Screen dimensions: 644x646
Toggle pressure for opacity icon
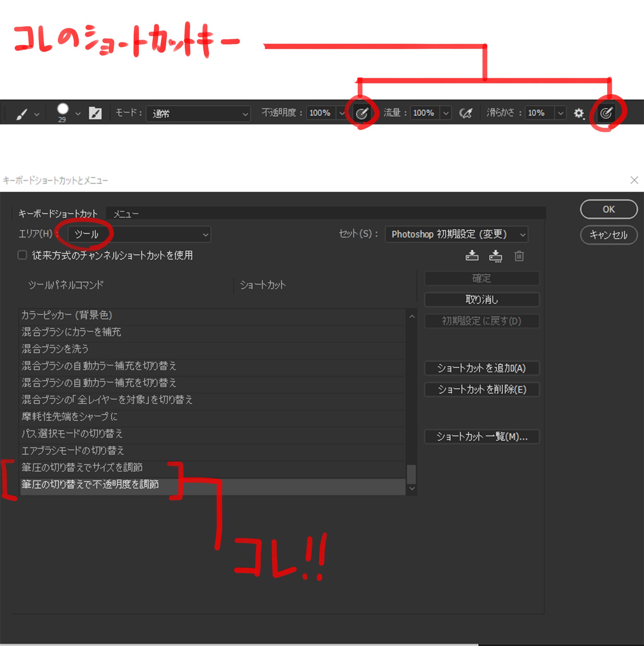[x=362, y=113]
